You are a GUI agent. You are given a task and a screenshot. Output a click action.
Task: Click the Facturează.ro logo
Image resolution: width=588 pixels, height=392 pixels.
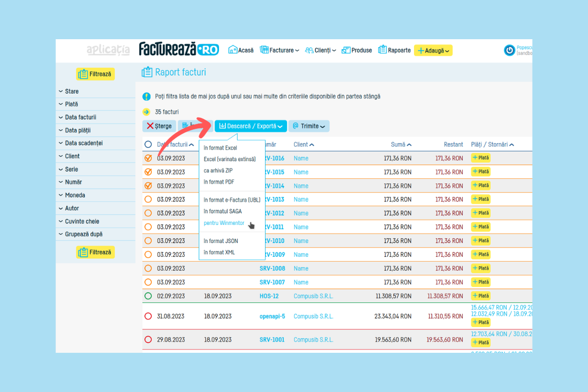tap(179, 49)
